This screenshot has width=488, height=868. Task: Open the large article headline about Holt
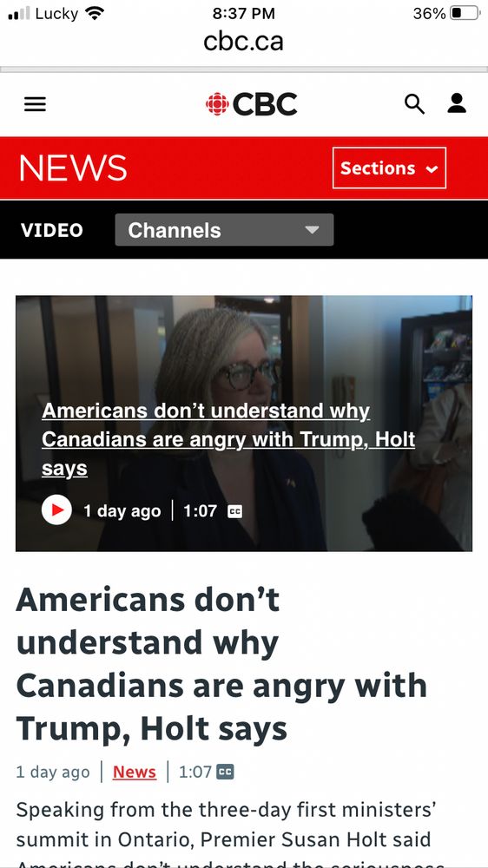tap(221, 664)
